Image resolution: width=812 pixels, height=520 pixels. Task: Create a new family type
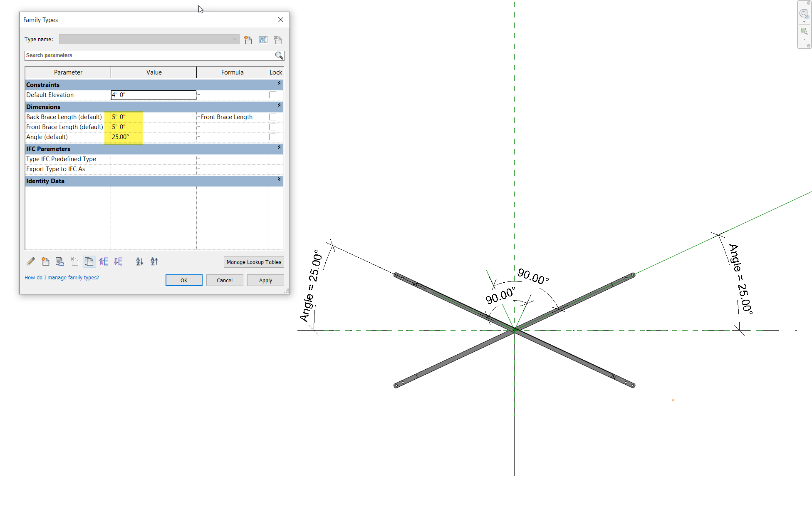click(248, 39)
